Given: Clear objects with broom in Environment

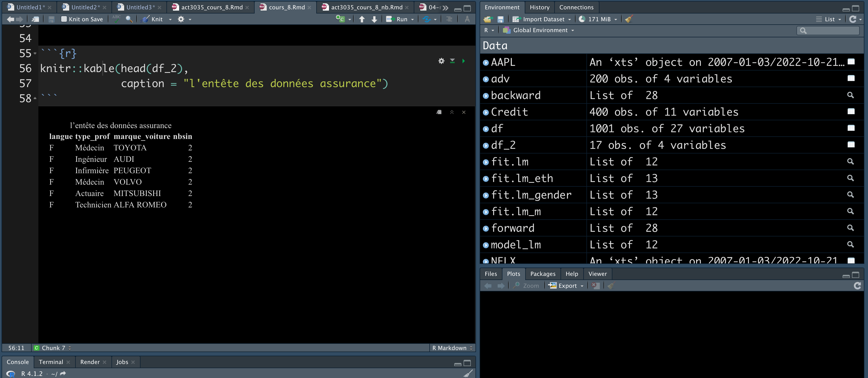Looking at the screenshot, I should 629,19.
